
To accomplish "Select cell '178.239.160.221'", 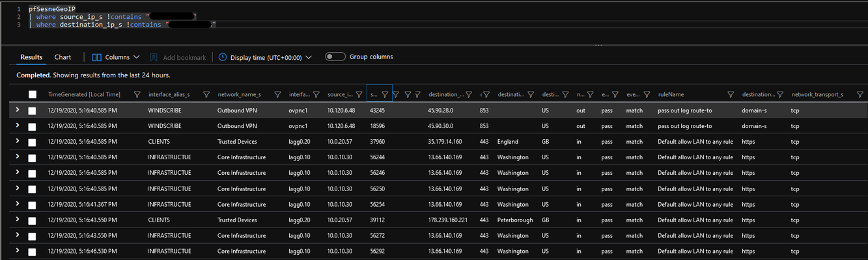I will (449, 220).
